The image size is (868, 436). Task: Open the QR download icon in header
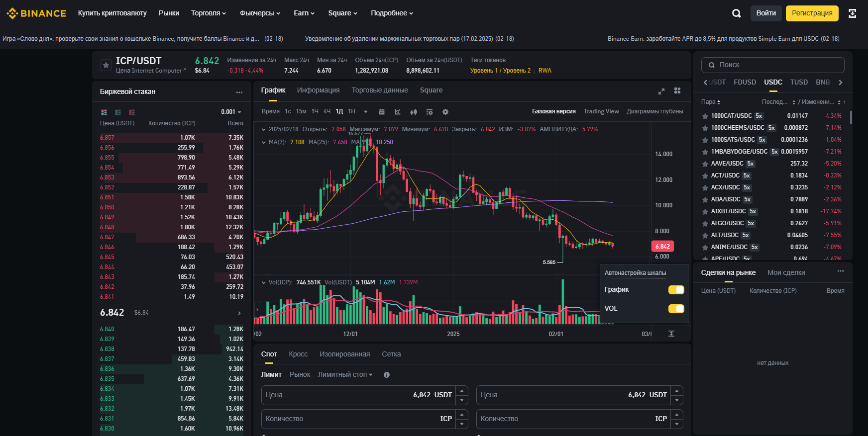(x=853, y=13)
